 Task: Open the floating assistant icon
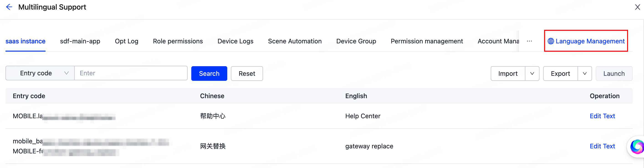coord(637,147)
